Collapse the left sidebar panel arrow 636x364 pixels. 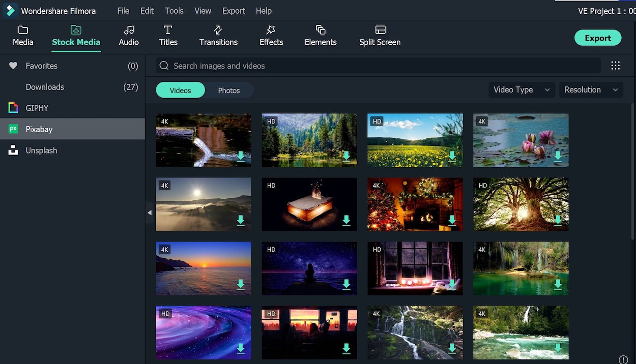click(x=150, y=213)
